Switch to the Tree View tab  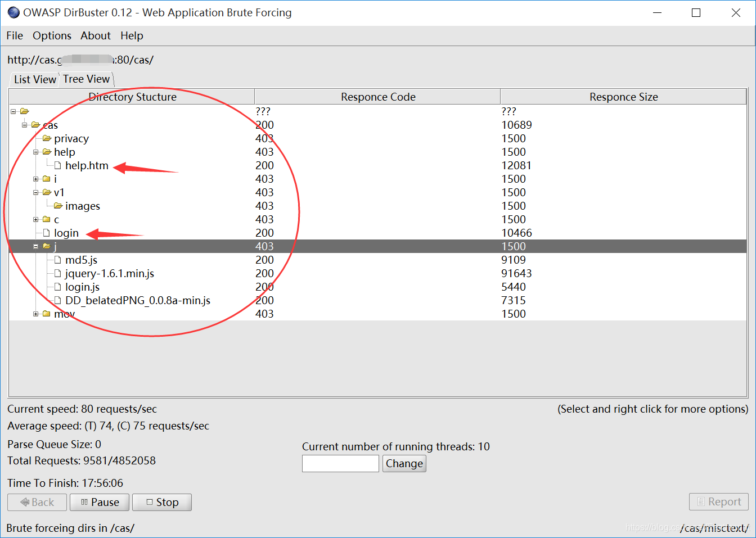(x=86, y=79)
